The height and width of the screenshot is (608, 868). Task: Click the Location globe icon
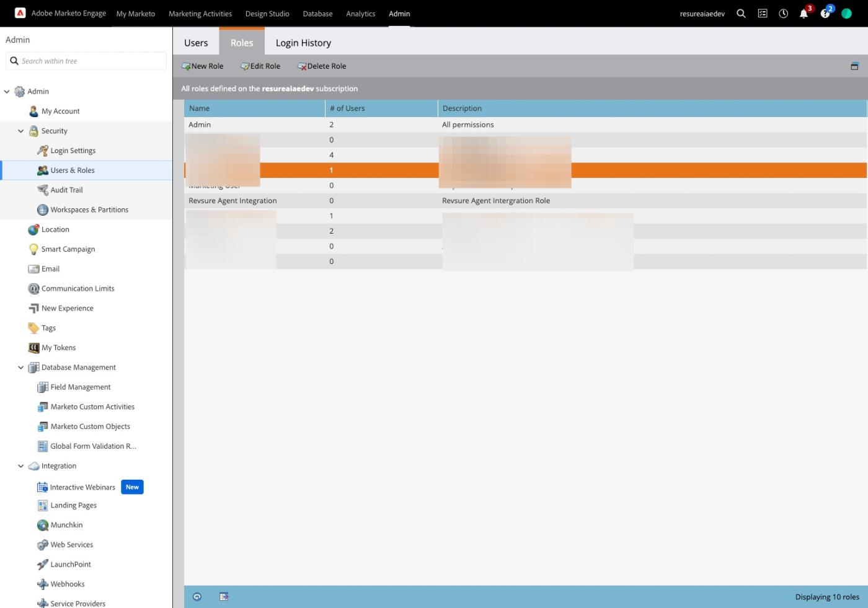tap(33, 229)
